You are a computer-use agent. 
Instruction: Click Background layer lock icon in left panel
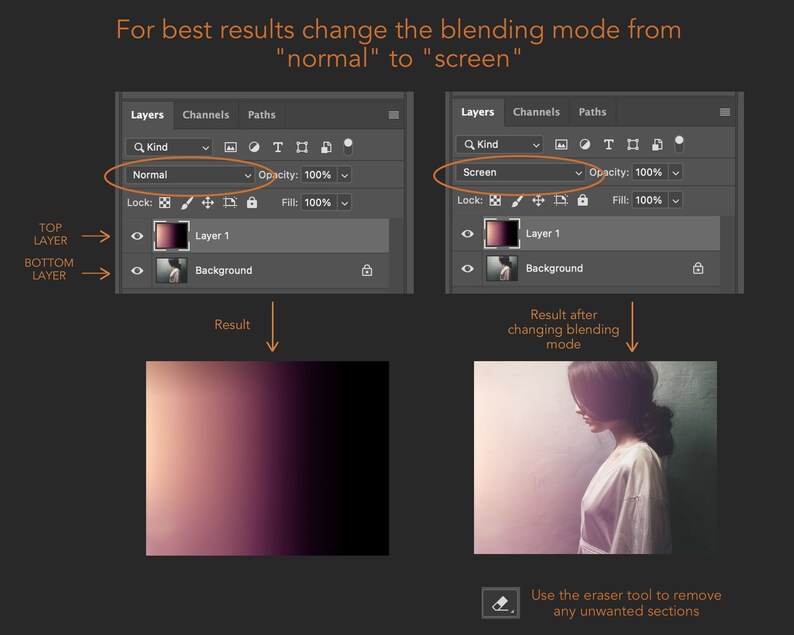click(367, 270)
